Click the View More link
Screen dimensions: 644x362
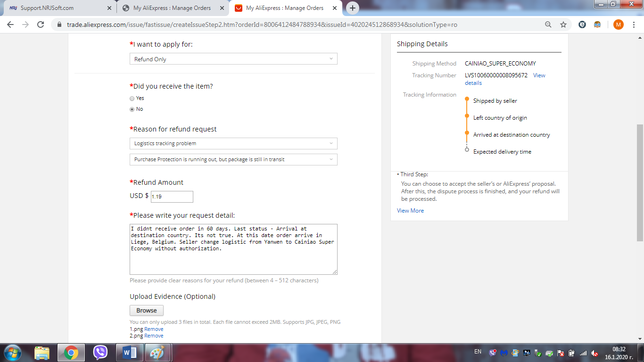pyautogui.click(x=410, y=211)
